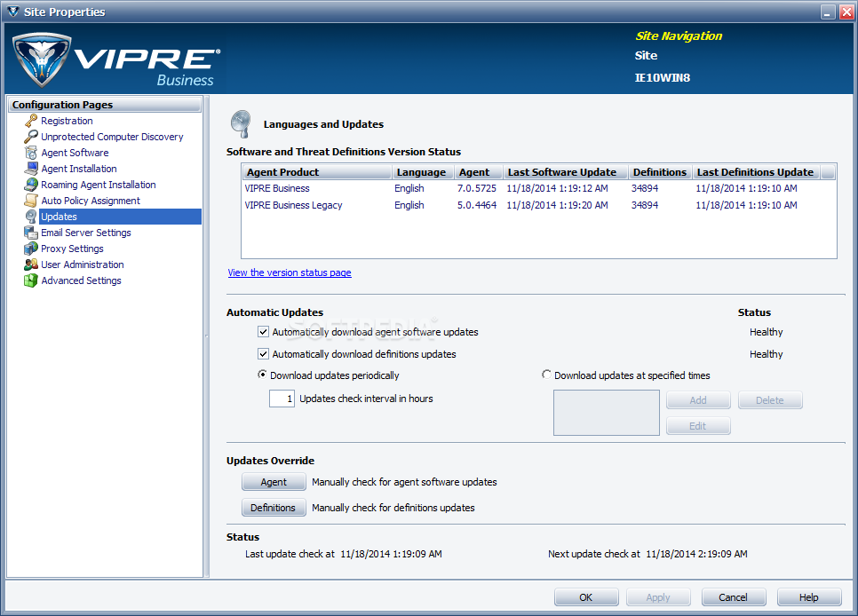
Task: Click the VIPRE Business shield logo
Action: (42, 59)
